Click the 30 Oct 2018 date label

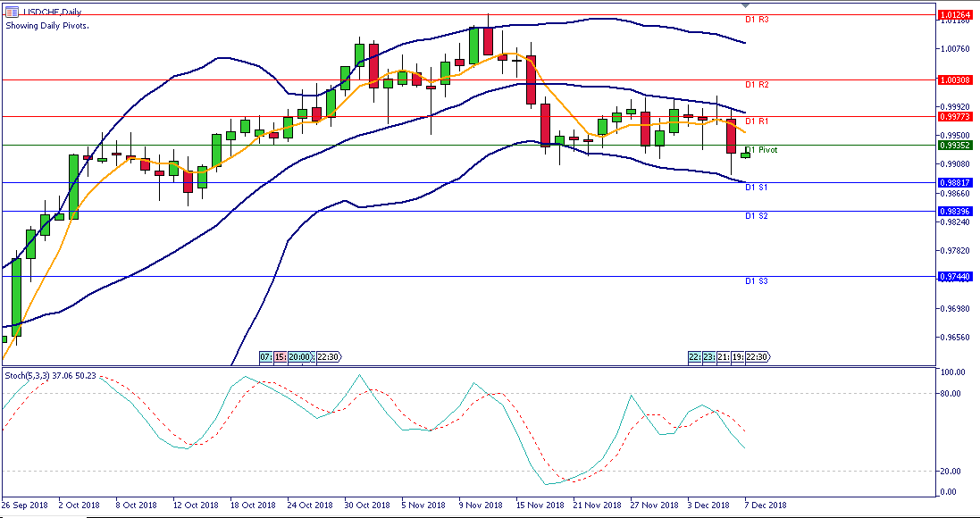(366, 505)
